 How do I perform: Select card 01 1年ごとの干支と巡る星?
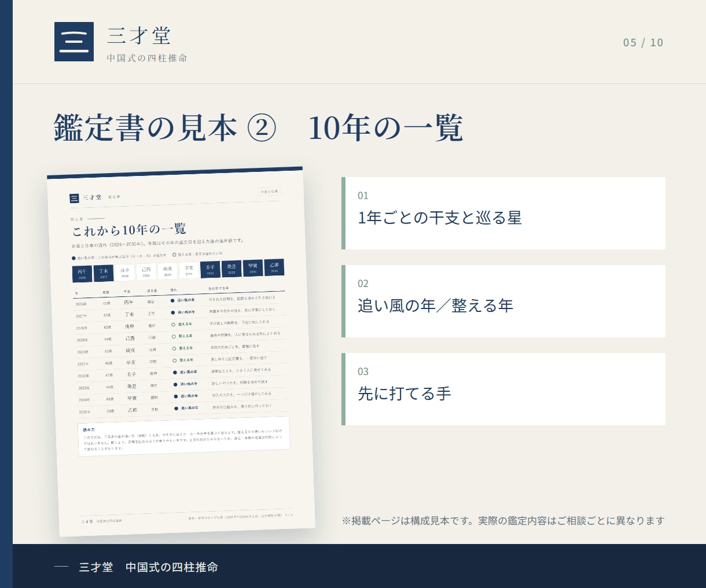coord(503,213)
